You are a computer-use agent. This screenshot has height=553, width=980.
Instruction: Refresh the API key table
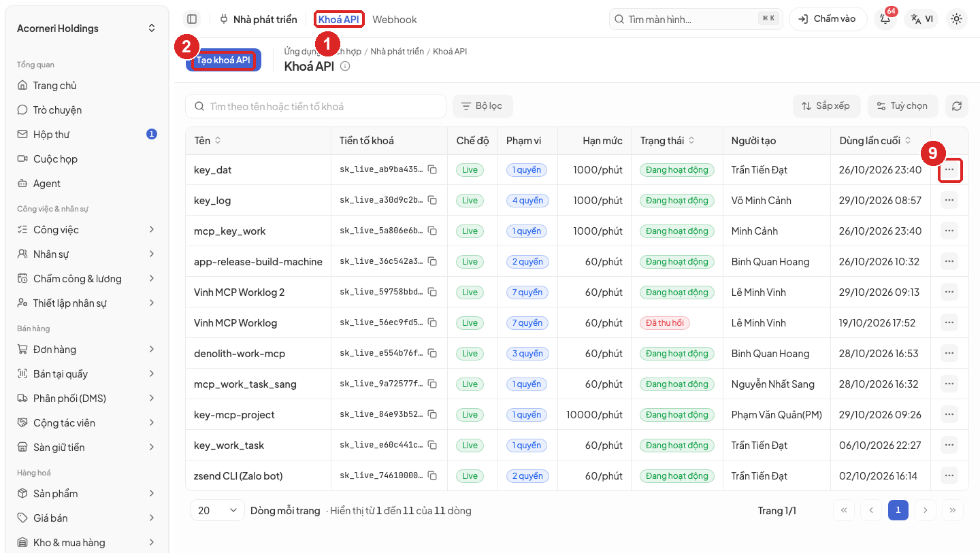(957, 106)
